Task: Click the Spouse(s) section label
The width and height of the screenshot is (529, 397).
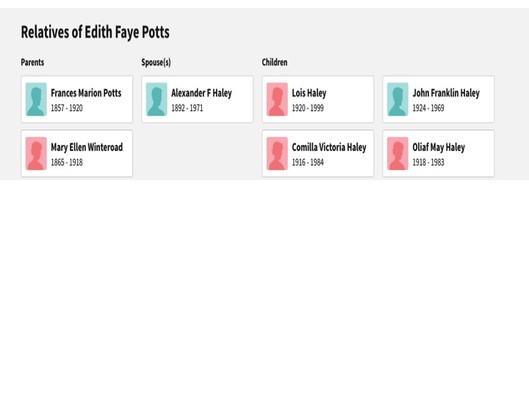Action: click(156, 62)
